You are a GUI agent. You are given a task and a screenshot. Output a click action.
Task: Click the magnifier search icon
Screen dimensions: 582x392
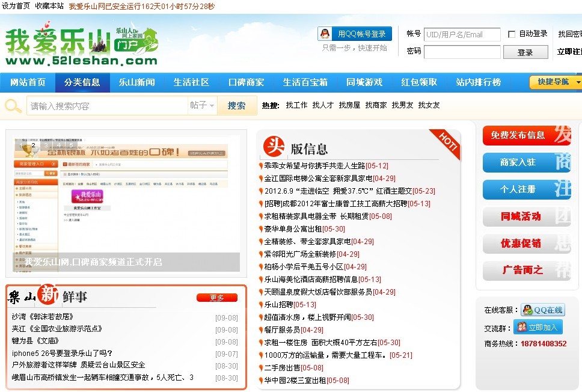tap(13, 106)
